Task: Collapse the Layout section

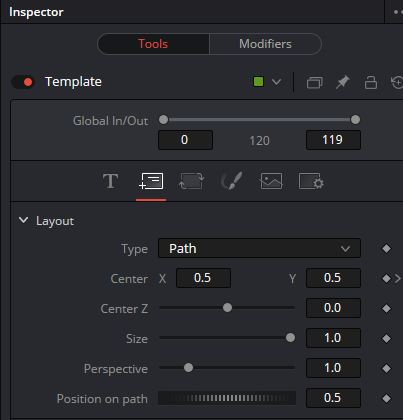Action: tap(23, 220)
